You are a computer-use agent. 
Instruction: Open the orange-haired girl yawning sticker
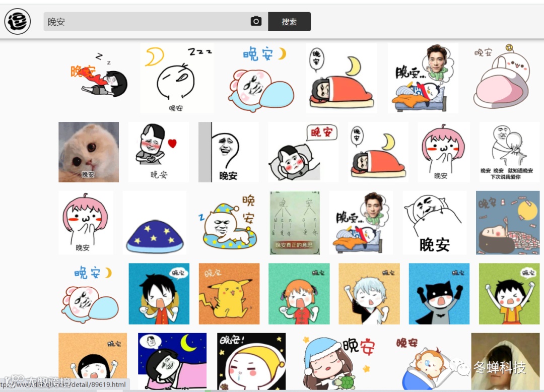point(299,294)
